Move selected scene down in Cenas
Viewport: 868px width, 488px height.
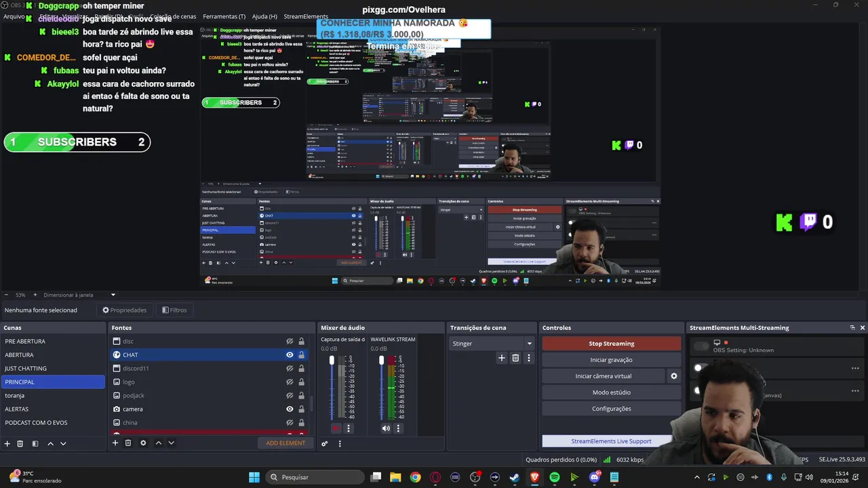click(63, 443)
